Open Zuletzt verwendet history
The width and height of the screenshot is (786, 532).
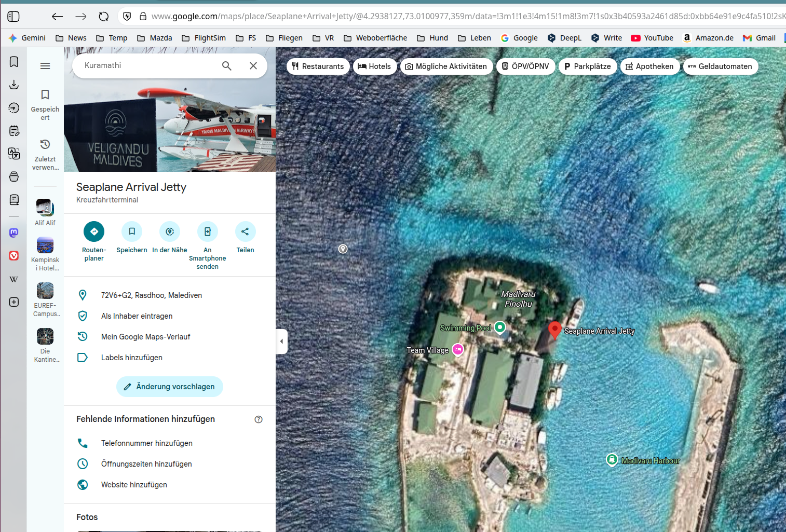(x=45, y=154)
